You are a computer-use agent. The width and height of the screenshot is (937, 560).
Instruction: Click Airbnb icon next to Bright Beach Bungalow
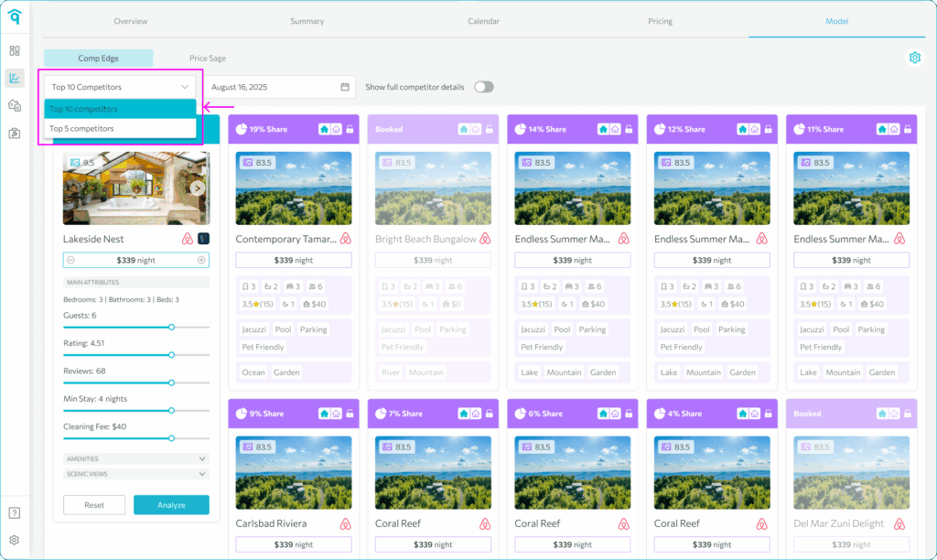pyautogui.click(x=485, y=239)
